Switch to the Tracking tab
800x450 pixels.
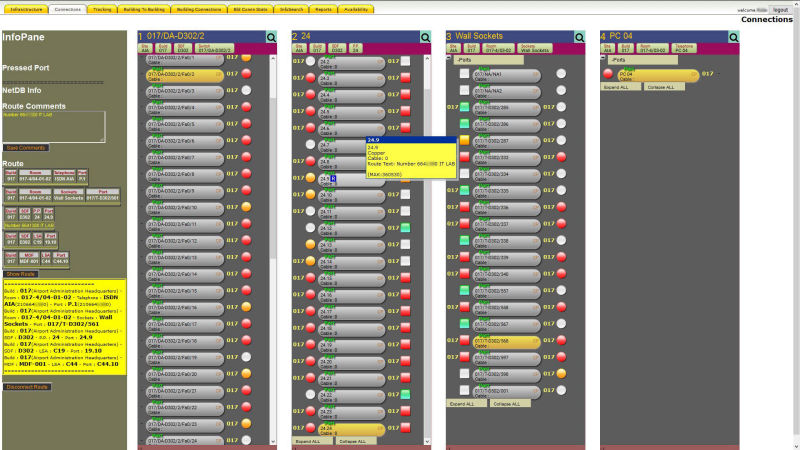(101, 8)
